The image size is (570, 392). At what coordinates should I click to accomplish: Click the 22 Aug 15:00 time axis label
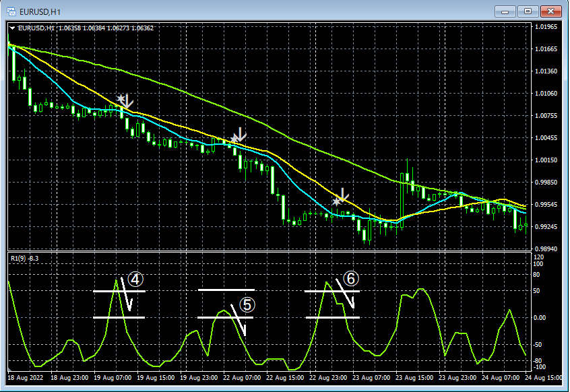click(285, 378)
